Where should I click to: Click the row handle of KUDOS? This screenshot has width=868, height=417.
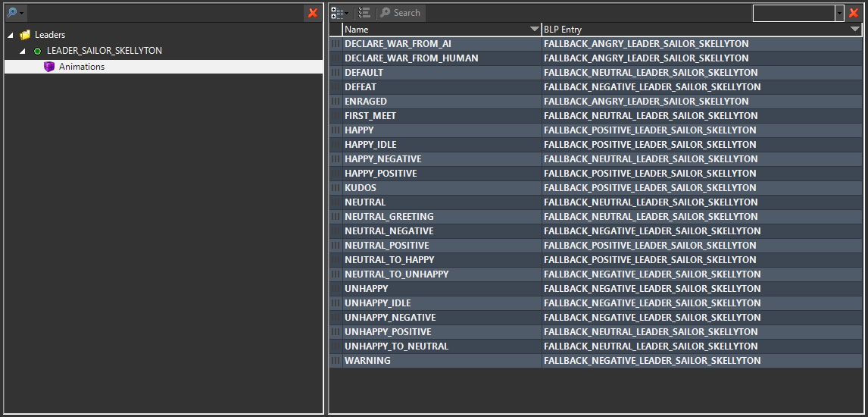(x=336, y=188)
